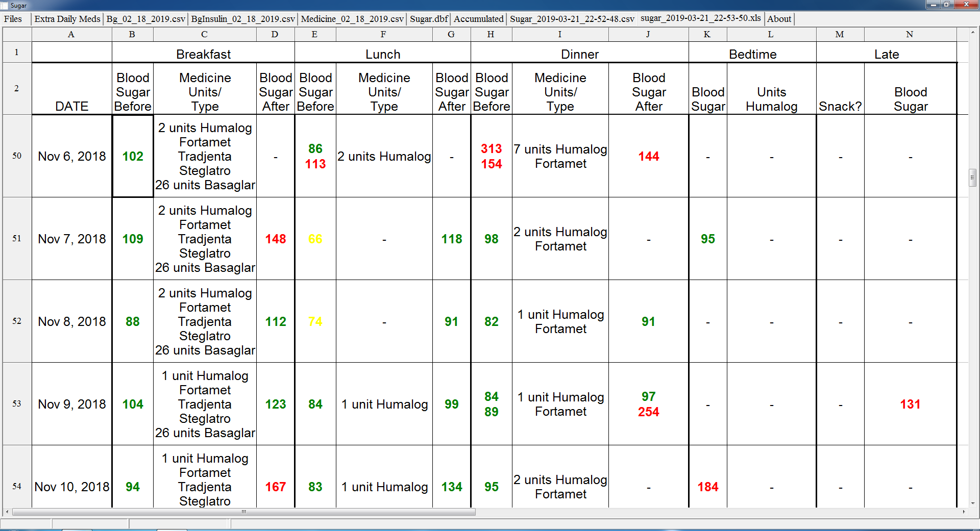Restore down the Sugar window

947,5
